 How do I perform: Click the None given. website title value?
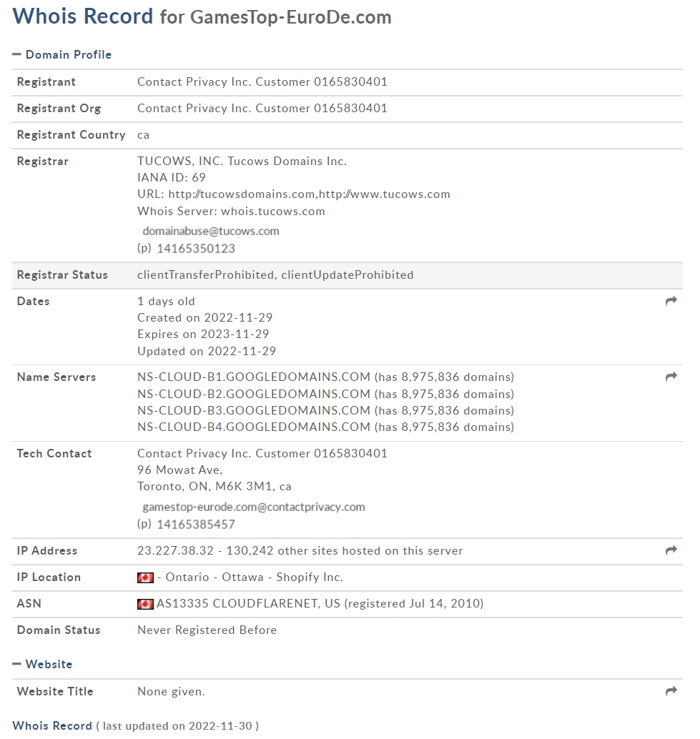[x=171, y=691]
